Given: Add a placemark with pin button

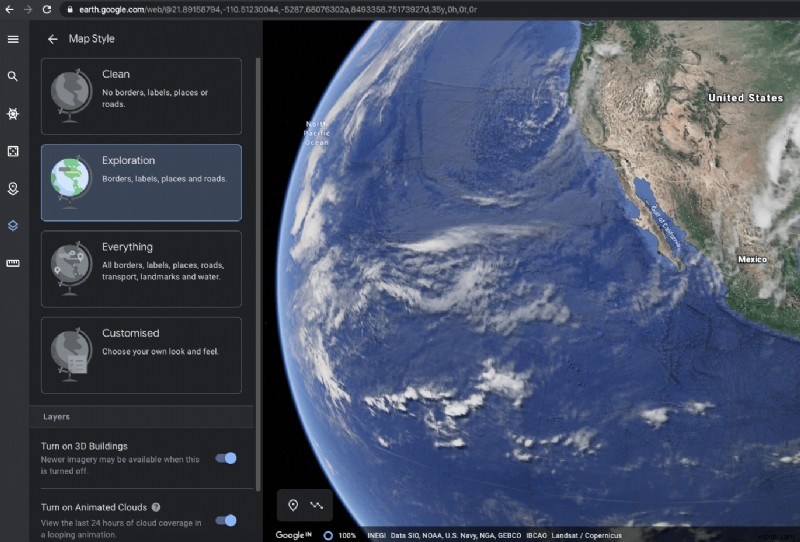Looking at the screenshot, I should [x=293, y=505].
